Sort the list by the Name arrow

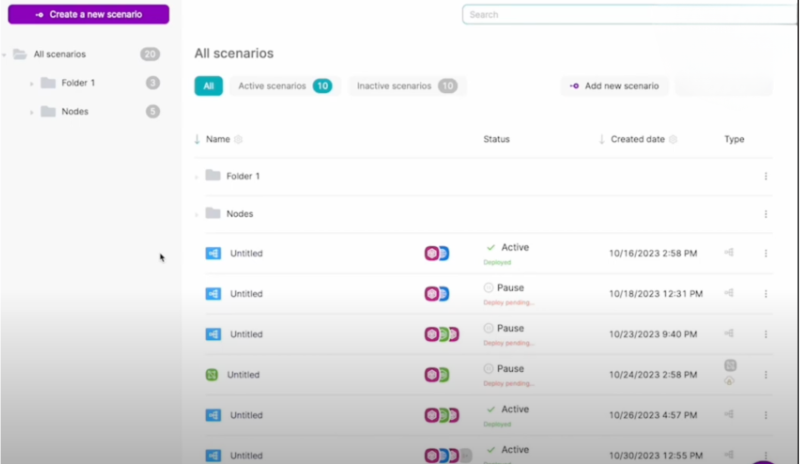tap(197, 139)
